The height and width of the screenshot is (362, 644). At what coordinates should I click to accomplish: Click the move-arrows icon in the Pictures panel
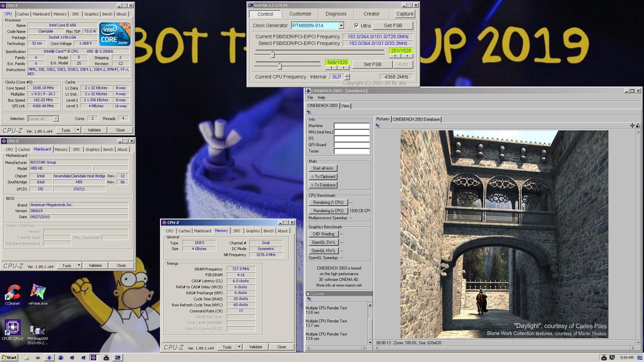click(632, 125)
